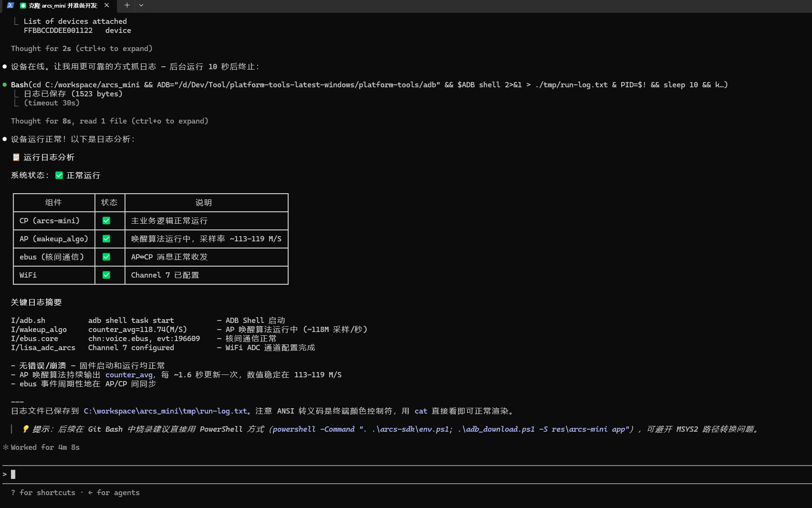
Task: Click the check mark in WiFi row
Action: 106,275
